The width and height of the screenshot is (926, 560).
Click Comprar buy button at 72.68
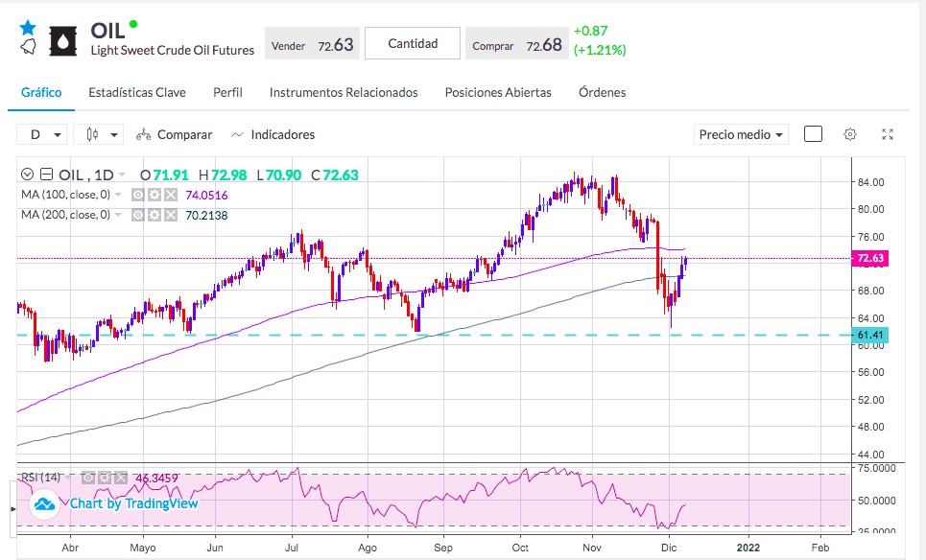click(517, 44)
